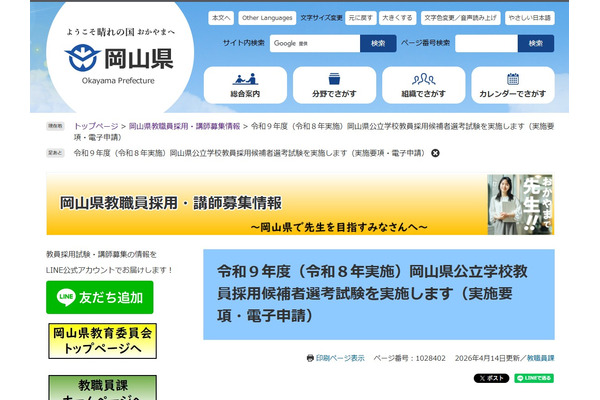Click the 文字サイズ変更 label
The height and width of the screenshot is (400, 600).
(321, 18)
